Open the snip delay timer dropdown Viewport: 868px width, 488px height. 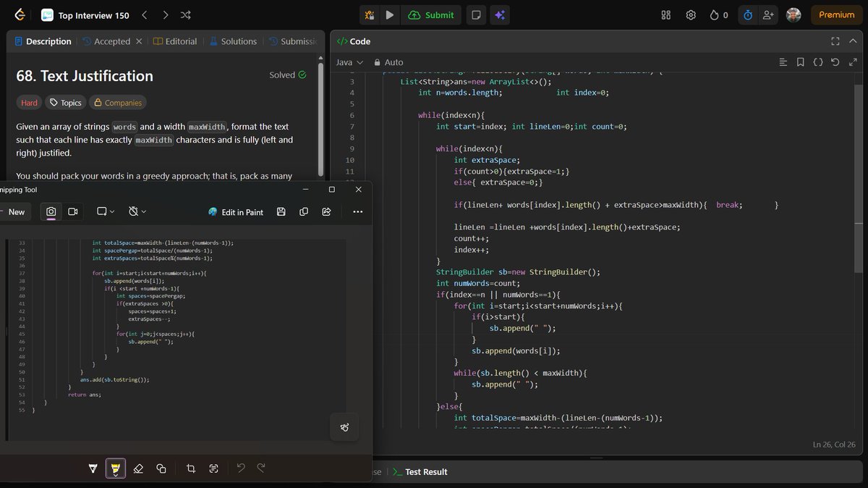point(137,211)
